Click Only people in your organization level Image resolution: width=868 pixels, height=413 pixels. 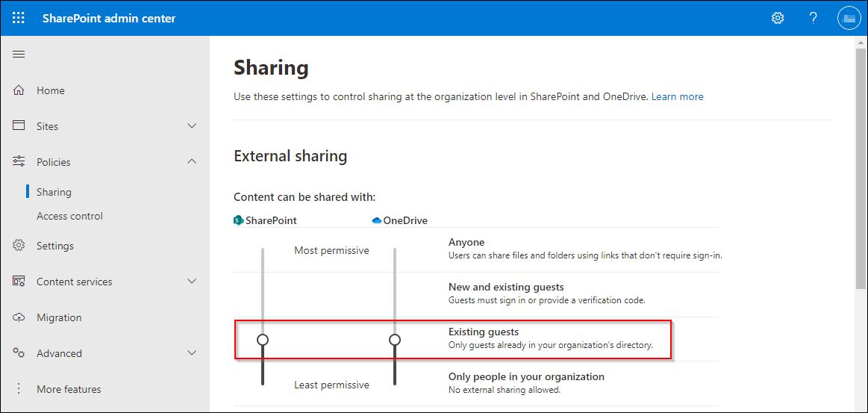click(526, 376)
